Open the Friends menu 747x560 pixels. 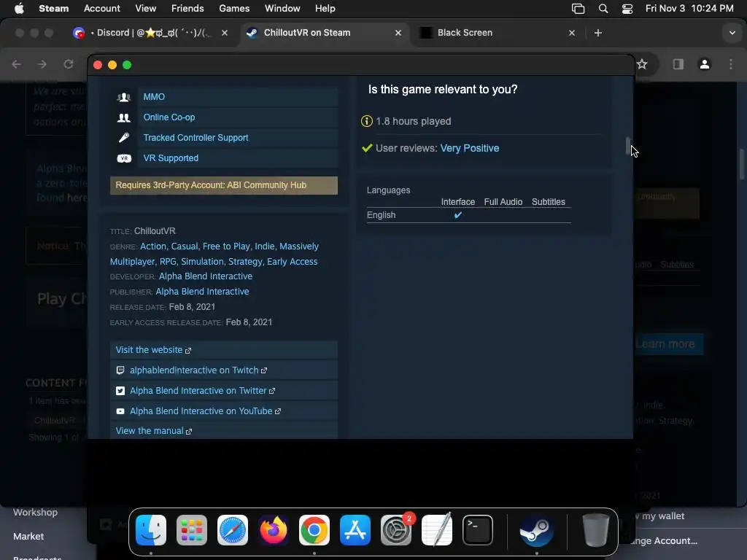[187, 9]
